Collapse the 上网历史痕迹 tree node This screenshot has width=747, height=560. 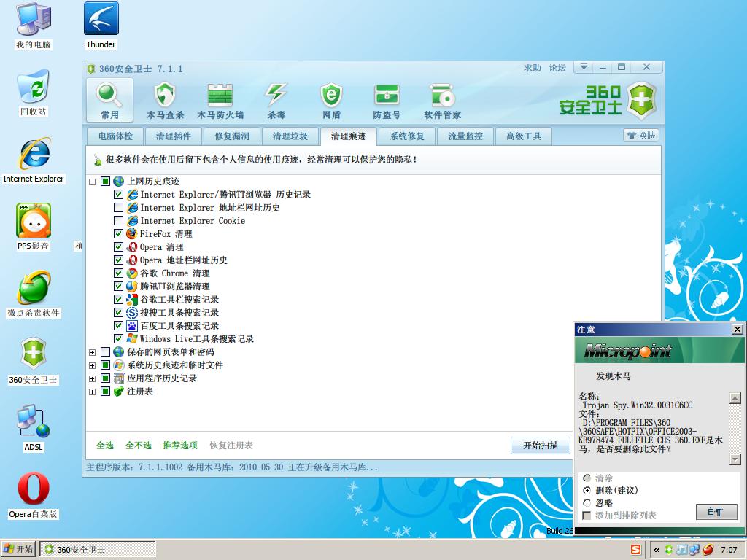[93, 182]
